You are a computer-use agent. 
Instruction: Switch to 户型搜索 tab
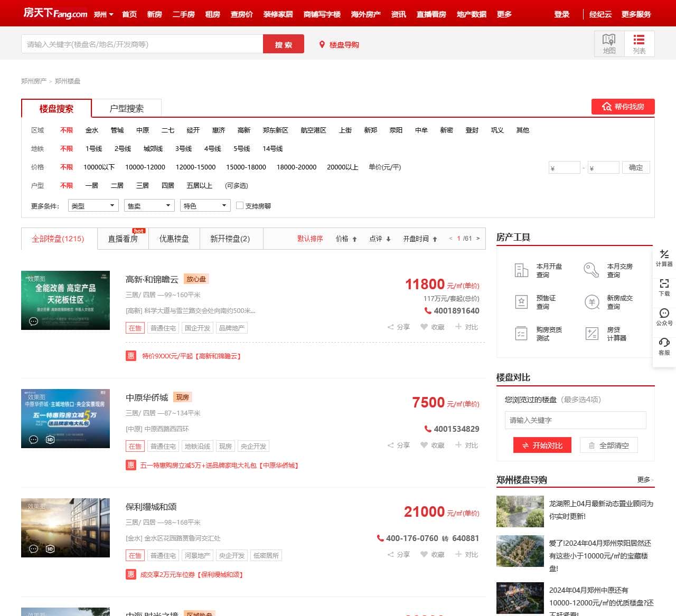[x=127, y=108]
